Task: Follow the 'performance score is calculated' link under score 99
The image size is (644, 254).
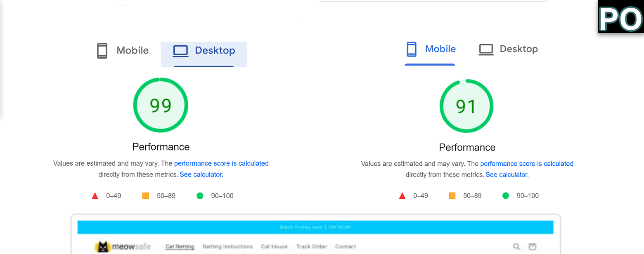Action: 221,163
